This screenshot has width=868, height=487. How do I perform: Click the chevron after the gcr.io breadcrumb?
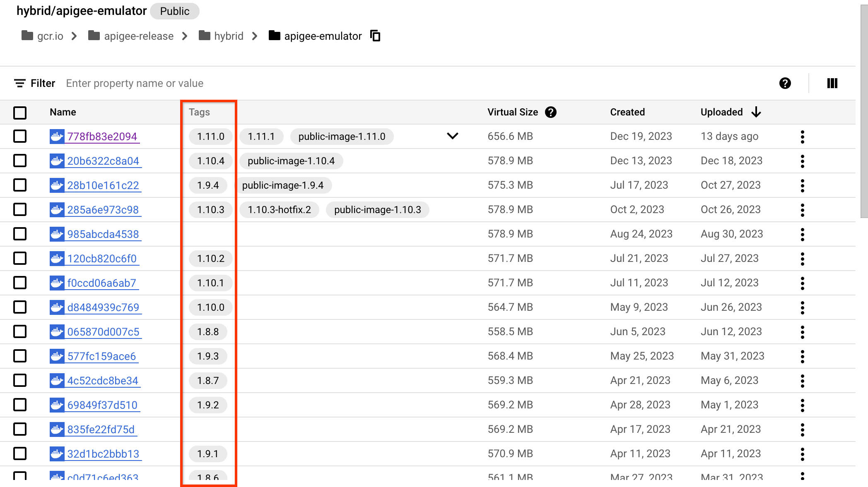[x=74, y=36]
